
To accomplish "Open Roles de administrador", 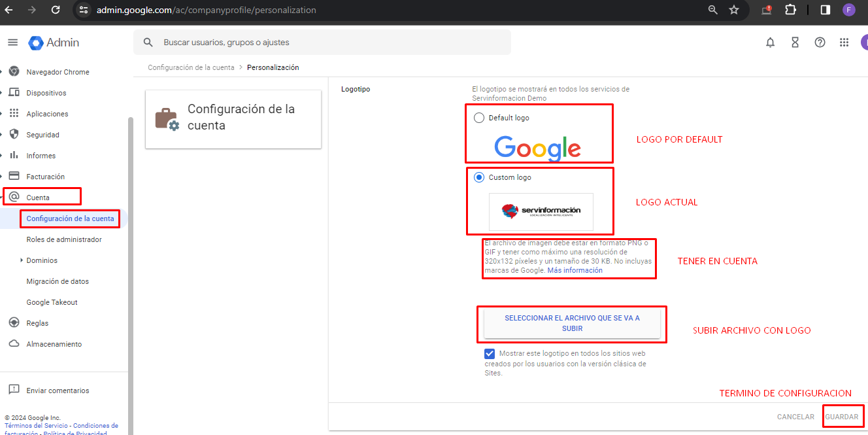I will click(x=64, y=239).
